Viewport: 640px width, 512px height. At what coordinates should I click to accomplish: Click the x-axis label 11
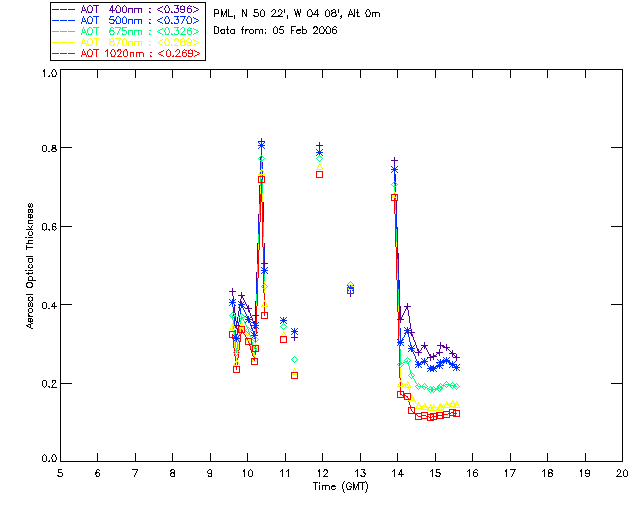[285, 473]
